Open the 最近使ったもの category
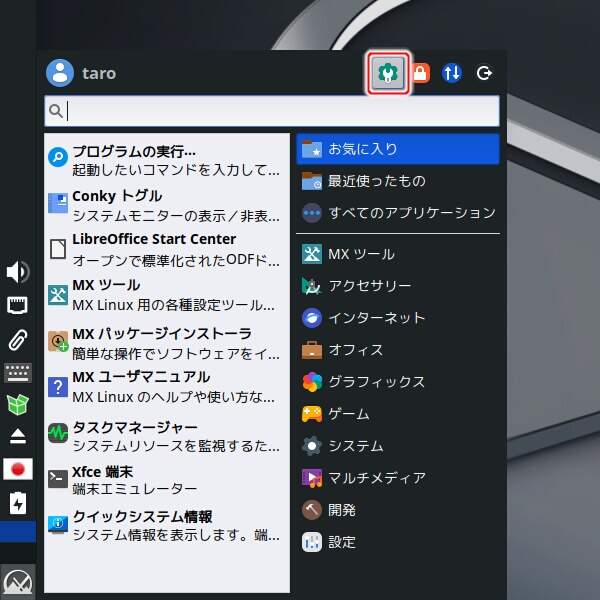The image size is (600, 600). point(397,181)
